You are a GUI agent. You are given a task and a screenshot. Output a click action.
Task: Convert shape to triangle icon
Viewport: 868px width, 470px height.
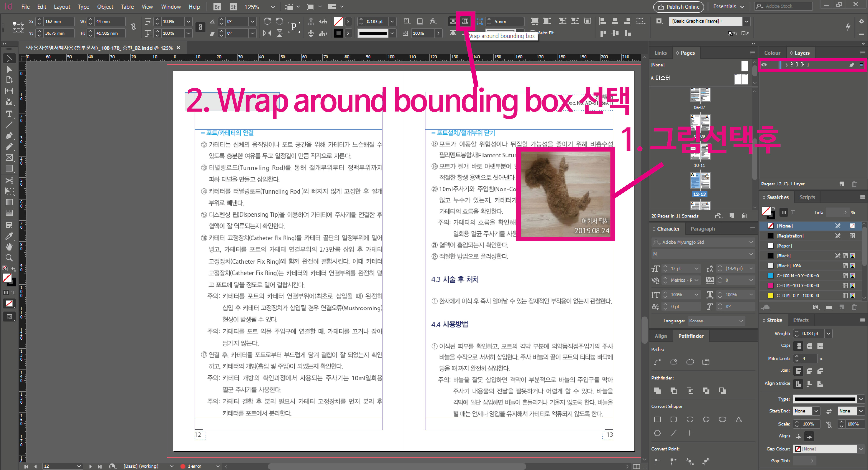click(739, 419)
